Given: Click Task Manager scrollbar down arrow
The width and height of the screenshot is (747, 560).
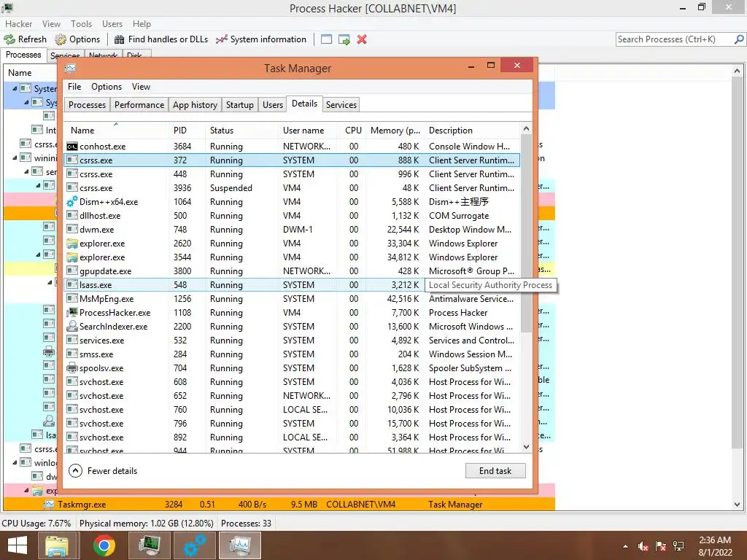Looking at the screenshot, I should (x=526, y=447).
